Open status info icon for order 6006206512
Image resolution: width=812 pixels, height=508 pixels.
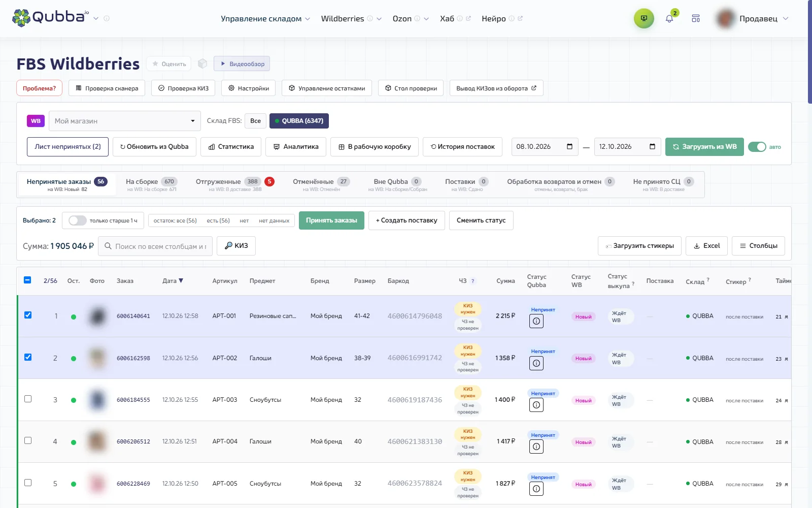coord(536,447)
